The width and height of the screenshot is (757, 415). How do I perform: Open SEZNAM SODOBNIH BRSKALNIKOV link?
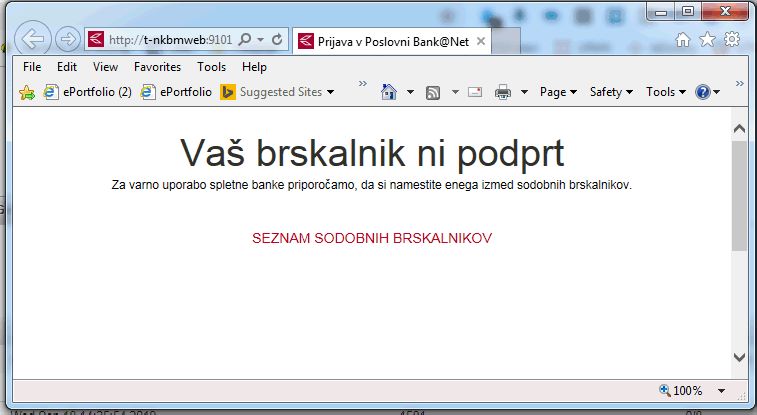coord(372,238)
